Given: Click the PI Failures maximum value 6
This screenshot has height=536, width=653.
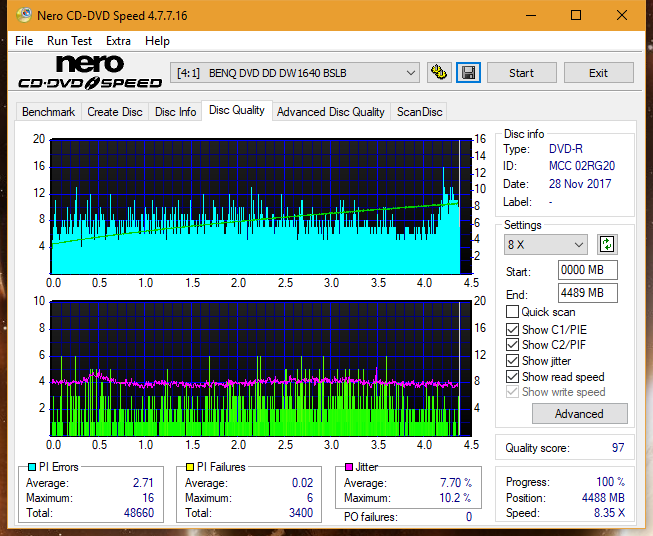Looking at the screenshot, I should (310, 498).
